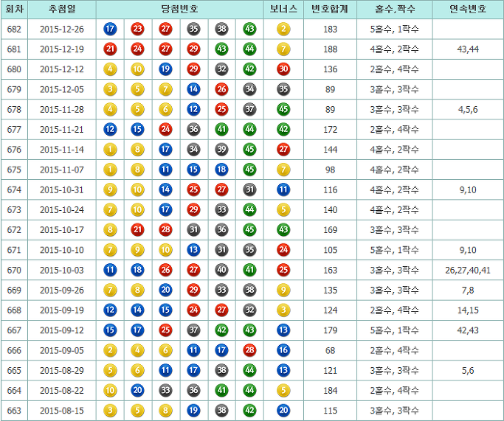Click number sum 68

tap(330, 350)
